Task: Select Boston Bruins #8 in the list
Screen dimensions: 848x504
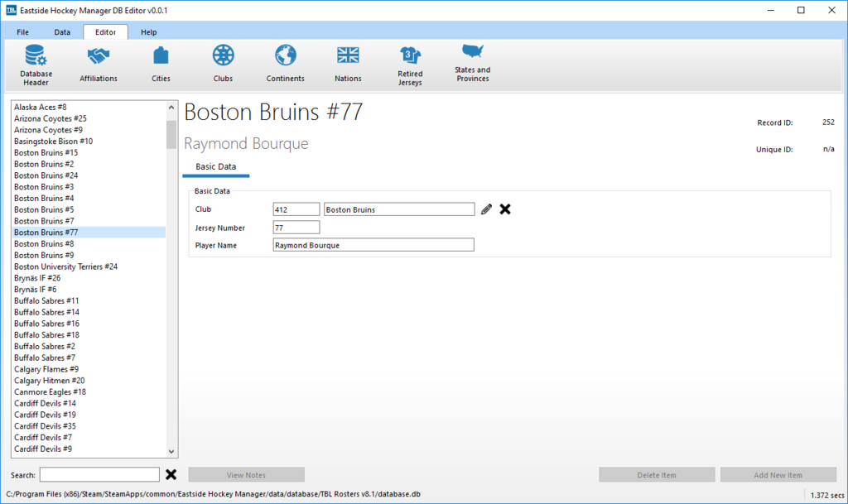Action: click(89, 243)
